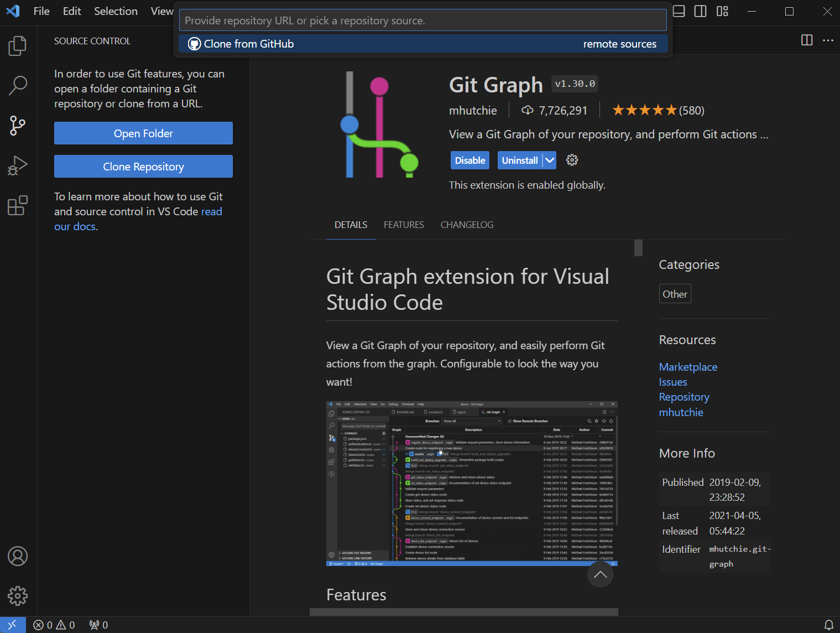
Task: Open Git Graph extension settings gear
Action: click(x=572, y=160)
